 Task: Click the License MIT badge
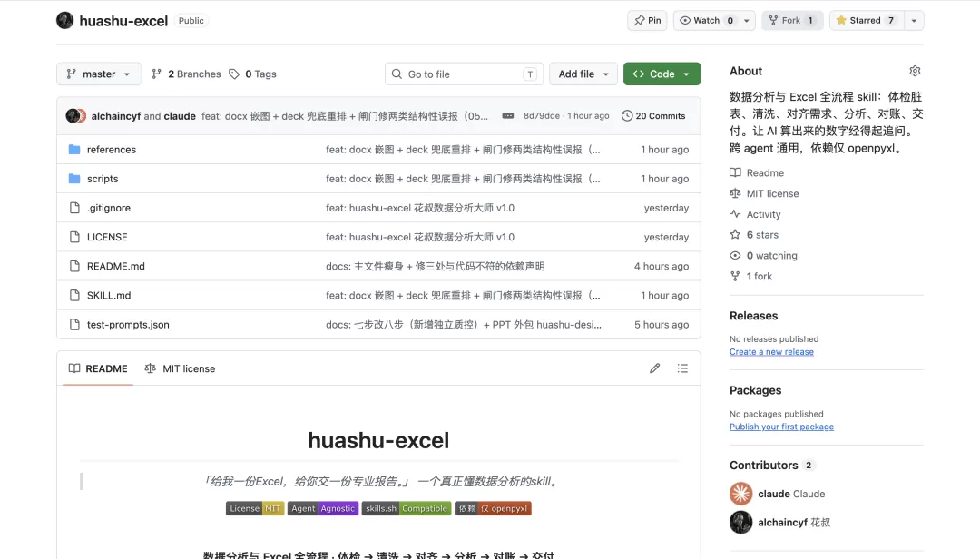tap(255, 508)
